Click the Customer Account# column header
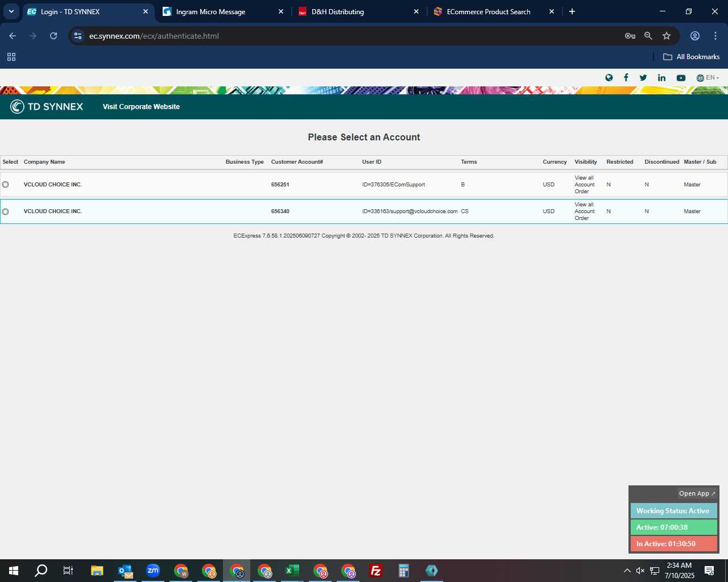 [297, 162]
